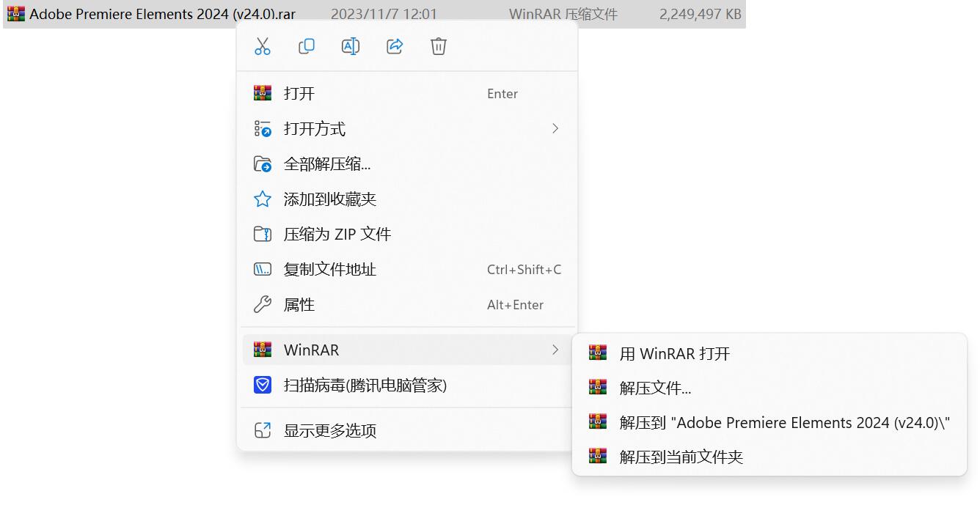Screen dimensions: 980x505
Task: Click the Rename icon
Action: click(351, 46)
